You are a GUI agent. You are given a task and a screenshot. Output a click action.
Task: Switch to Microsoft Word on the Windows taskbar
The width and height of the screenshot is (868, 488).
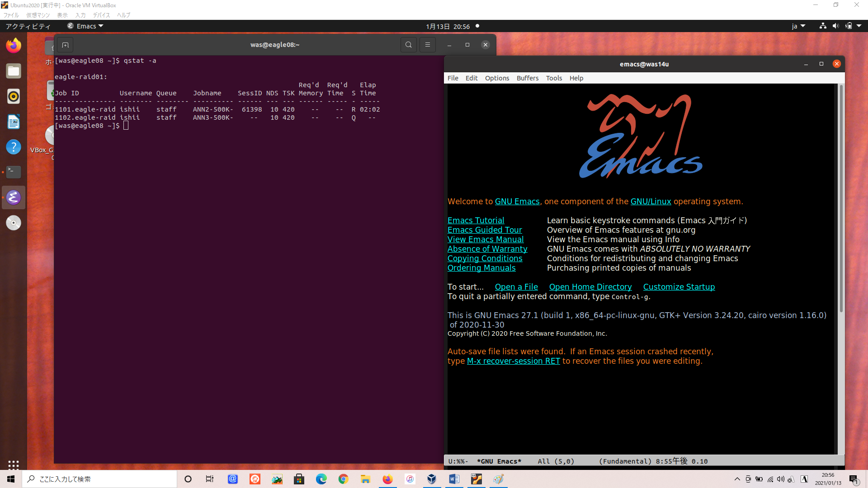click(454, 479)
